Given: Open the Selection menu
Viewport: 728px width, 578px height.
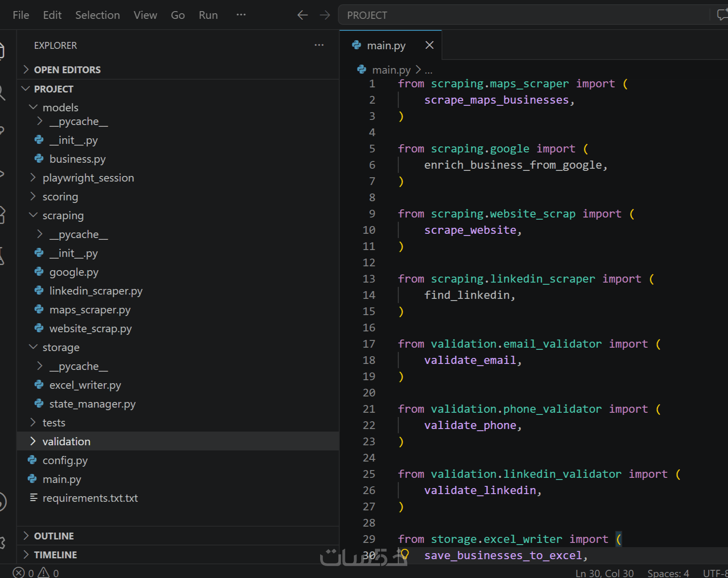Looking at the screenshot, I should 98,15.
